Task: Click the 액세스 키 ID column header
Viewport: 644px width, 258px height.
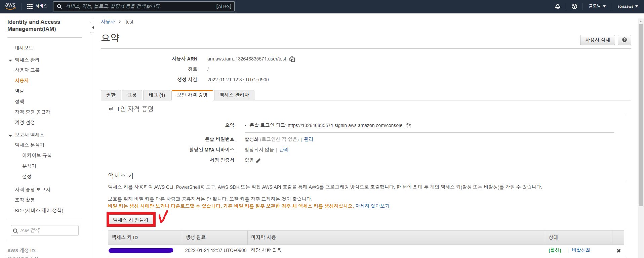Action: (x=145, y=238)
